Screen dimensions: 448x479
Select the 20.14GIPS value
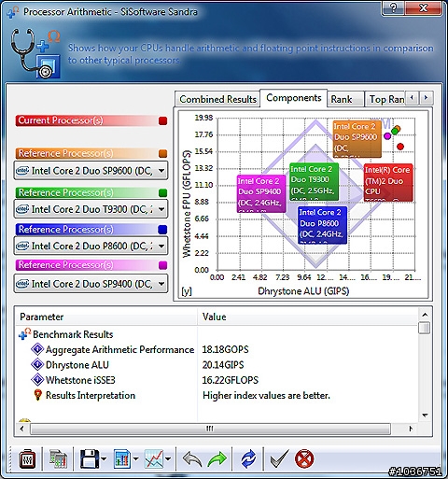[x=223, y=364]
